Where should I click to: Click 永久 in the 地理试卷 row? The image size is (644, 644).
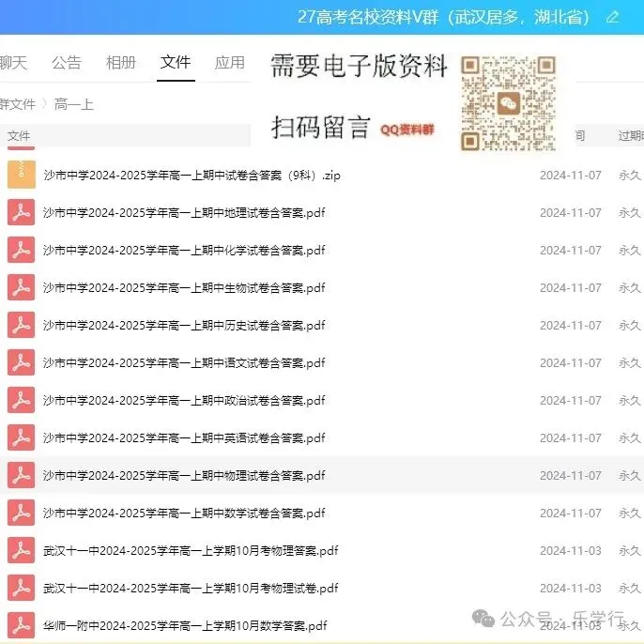tap(630, 213)
